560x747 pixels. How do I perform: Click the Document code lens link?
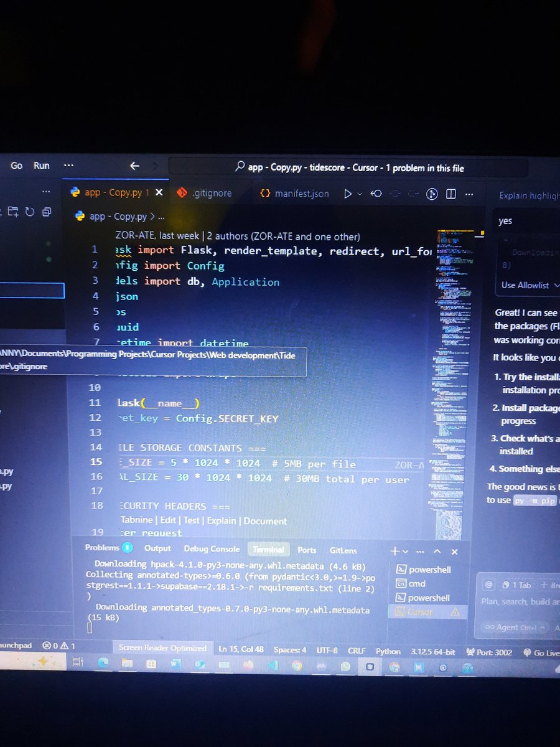(x=265, y=521)
